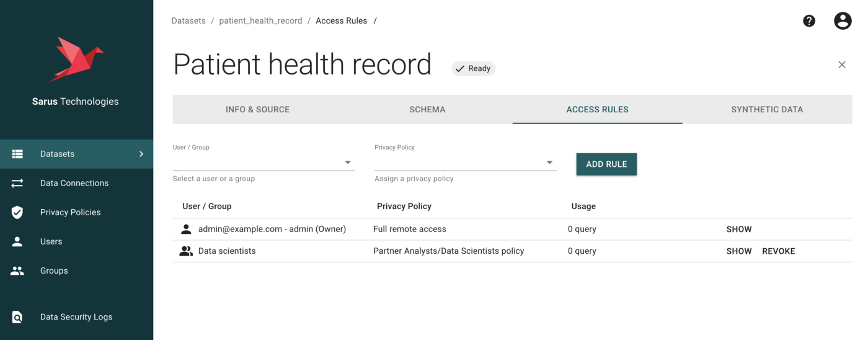Switch to the Schema tab
The width and height of the screenshot is (868, 340).
coord(427,109)
